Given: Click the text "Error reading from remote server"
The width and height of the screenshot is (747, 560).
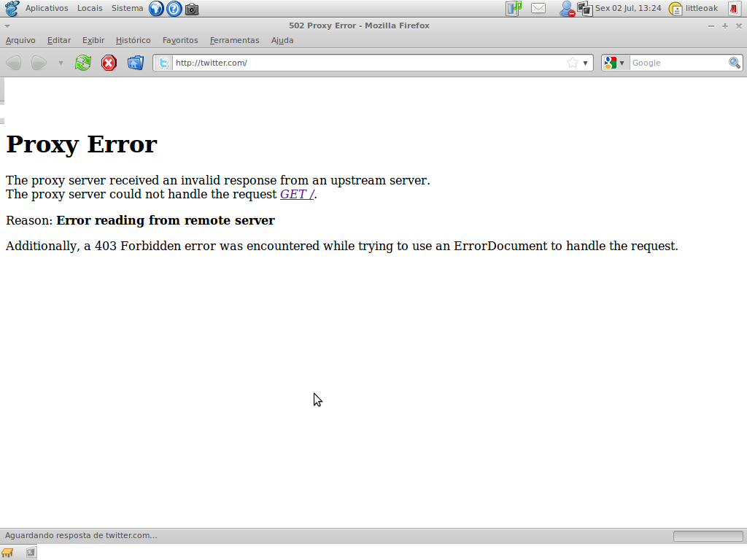Looking at the screenshot, I should pyautogui.click(x=166, y=220).
